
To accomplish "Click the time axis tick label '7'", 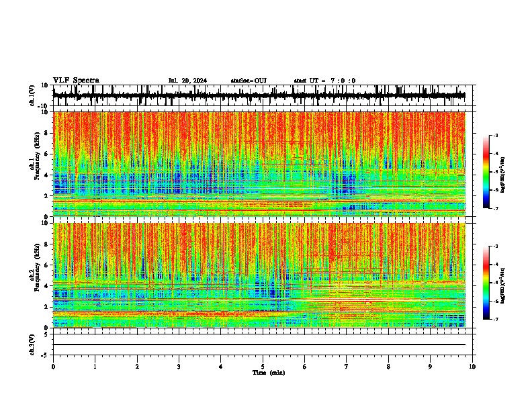I will 347,367.
